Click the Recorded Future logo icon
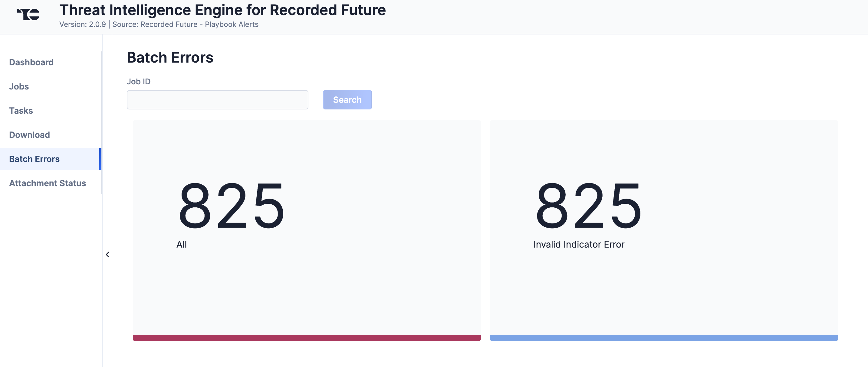 click(28, 15)
